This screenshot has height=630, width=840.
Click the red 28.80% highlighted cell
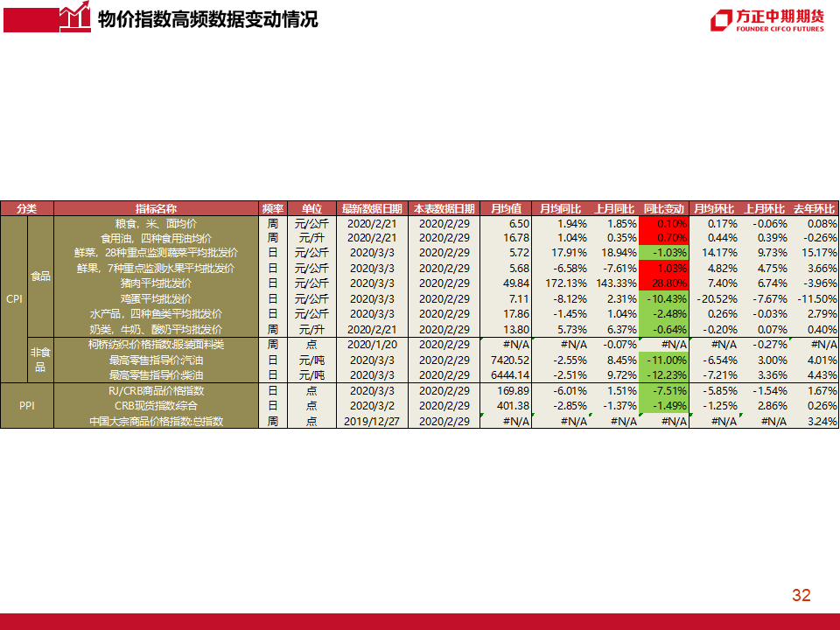tap(663, 283)
